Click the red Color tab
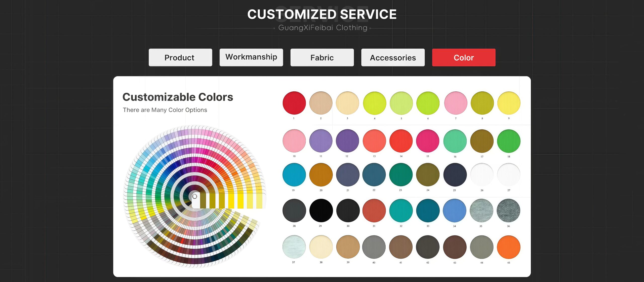The width and height of the screenshot is (644, 282). (464, 58)
